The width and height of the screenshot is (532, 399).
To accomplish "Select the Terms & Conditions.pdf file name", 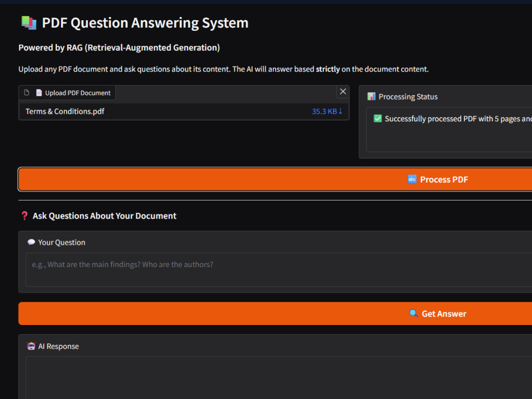I will tap(65, 111).
